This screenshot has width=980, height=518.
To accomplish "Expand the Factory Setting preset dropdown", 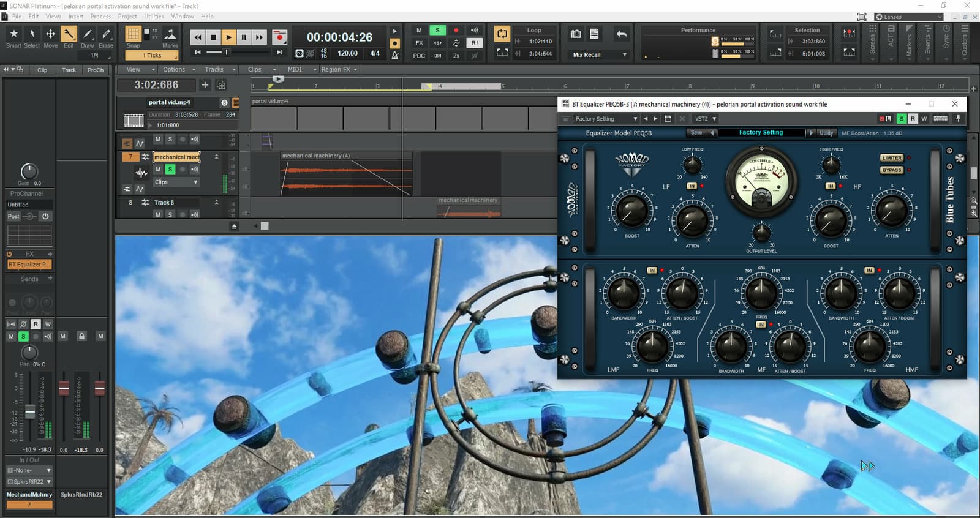I will (x=606, y=119).
